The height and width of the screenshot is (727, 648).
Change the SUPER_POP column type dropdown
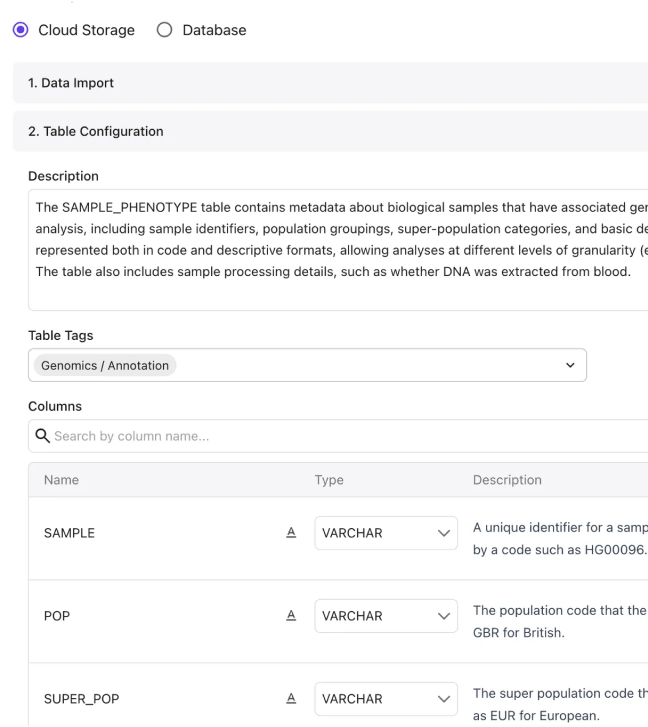tap(386, 699)
